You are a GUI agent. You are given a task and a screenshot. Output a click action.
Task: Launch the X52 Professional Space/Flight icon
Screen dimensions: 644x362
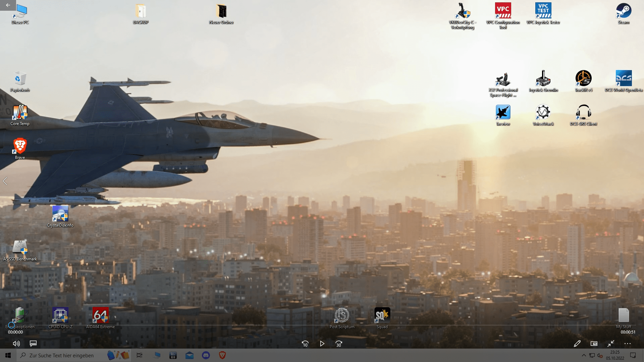pos(503,84)
